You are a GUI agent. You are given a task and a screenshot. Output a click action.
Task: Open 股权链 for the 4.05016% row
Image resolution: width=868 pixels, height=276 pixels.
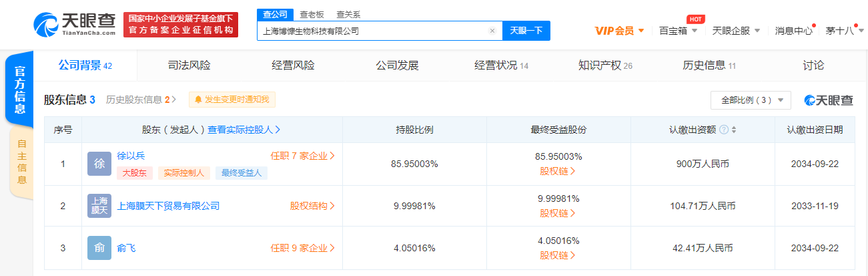[558, 255]
